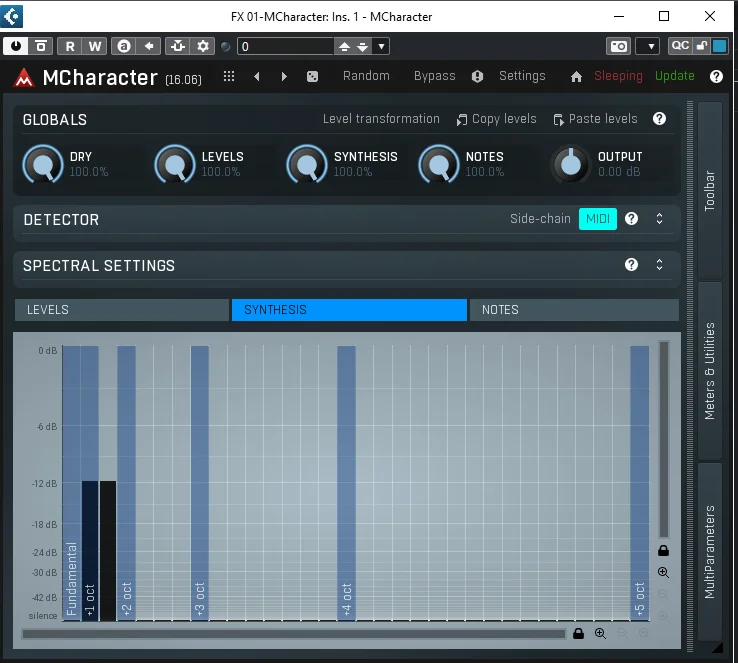Step preset down with the down arrow
The image size is (738, 663).
pos(362,46)
